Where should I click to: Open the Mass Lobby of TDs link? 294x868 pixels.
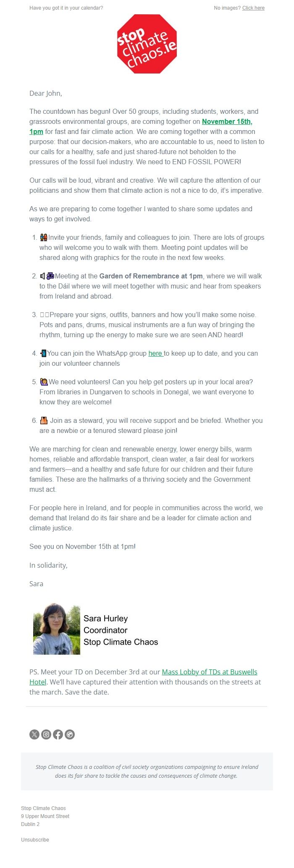(x=209, y=672)
